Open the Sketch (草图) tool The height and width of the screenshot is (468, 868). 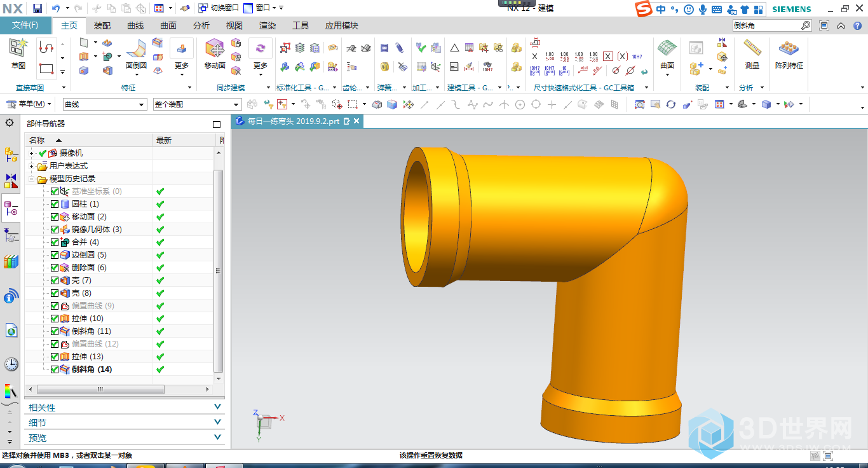pos(18,54)
